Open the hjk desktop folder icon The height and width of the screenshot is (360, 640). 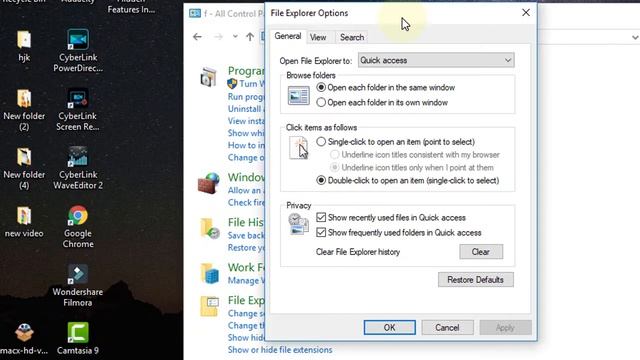24,40
